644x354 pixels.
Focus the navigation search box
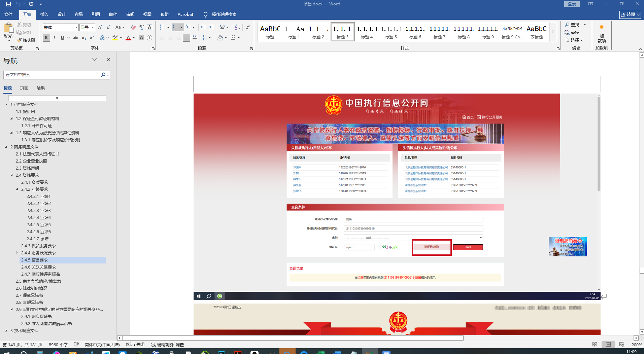click(52, 75)
